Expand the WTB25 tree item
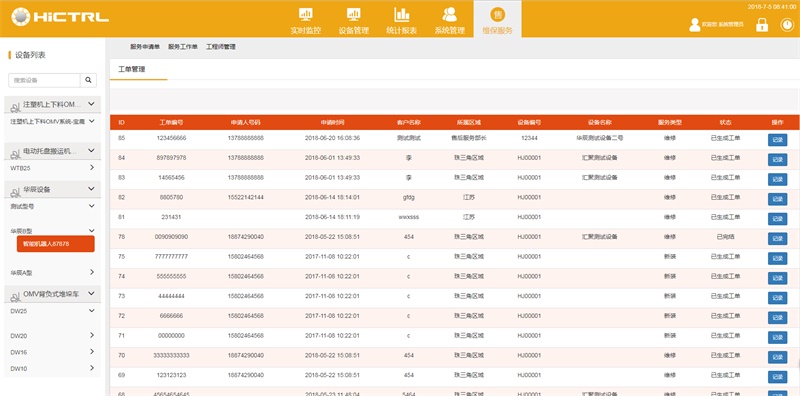Screen dimensions: 800x396 pos(92,167)
